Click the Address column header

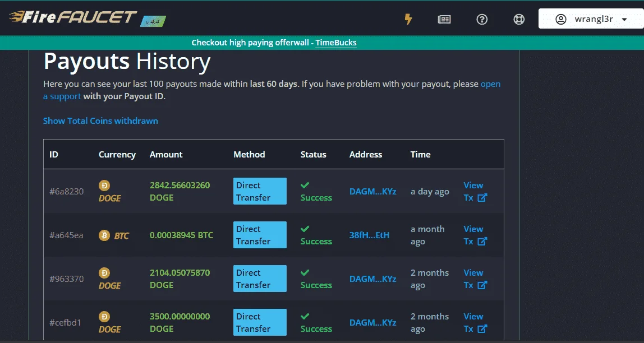coord(366,155)
